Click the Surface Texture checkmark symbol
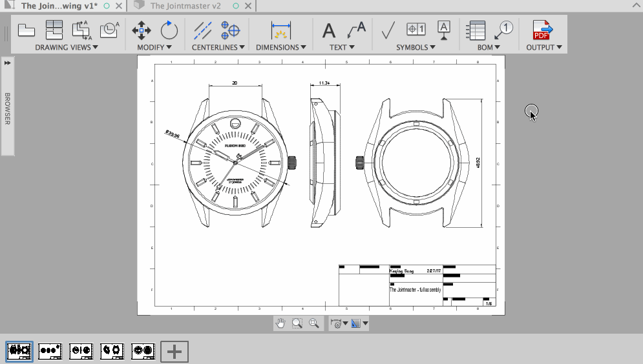Image resolution: width=643 pixels, height=364 pixels. pyautogui.click(x=388, y=30)
